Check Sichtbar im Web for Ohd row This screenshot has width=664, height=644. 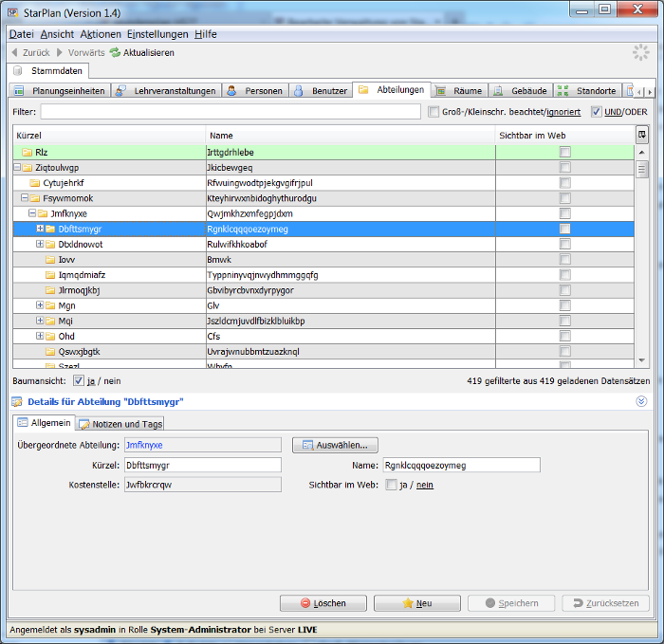coord(565,336)
